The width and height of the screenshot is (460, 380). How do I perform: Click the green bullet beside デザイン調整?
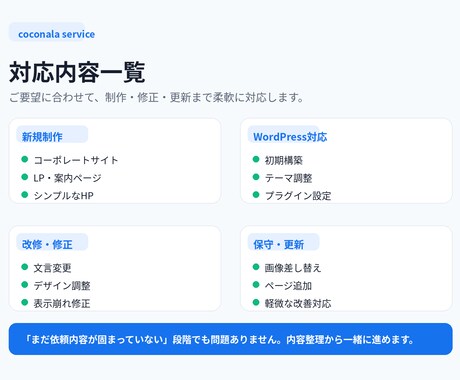[24, 285]
